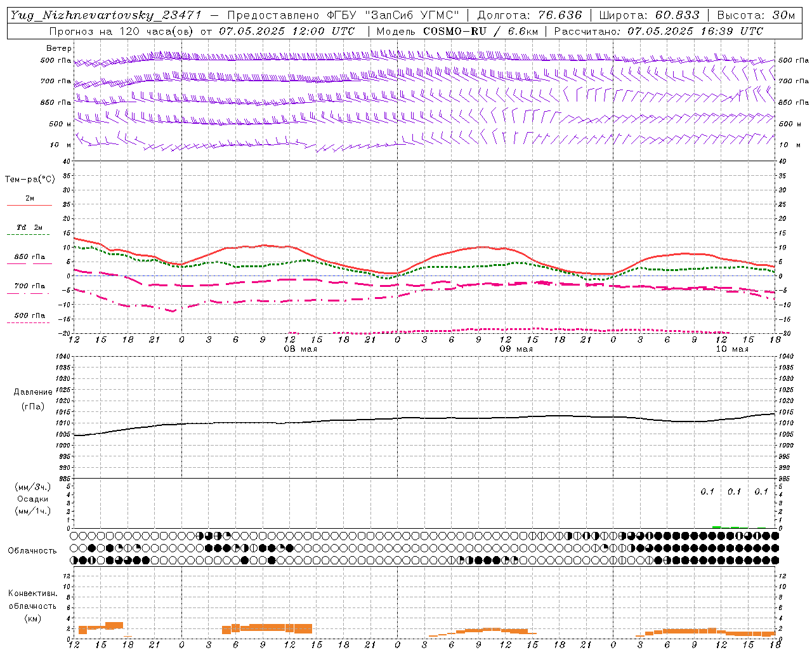Click the 08 мая date label

tap(300, 349)
